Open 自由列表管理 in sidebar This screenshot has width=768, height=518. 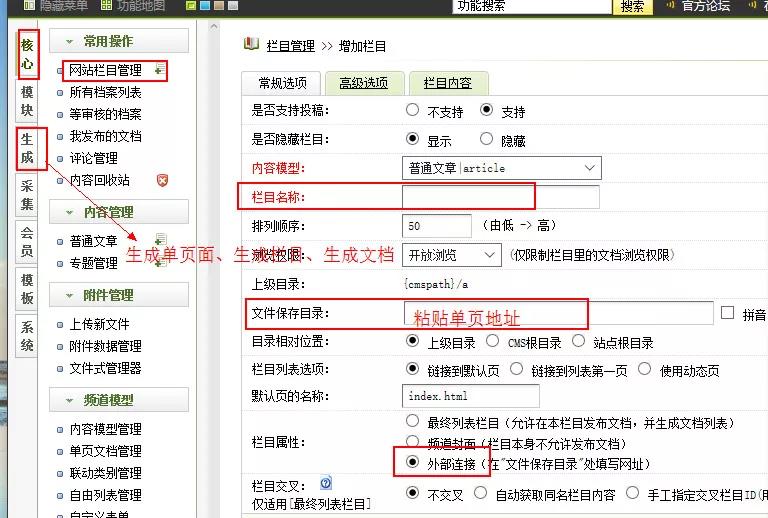tap(105, 495)
